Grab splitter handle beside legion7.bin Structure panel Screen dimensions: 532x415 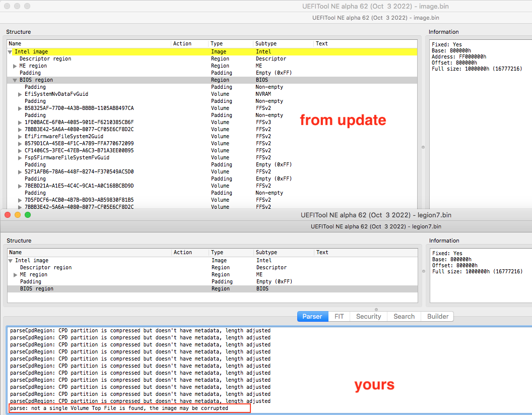pyautogui.click(x=423, y=271)
